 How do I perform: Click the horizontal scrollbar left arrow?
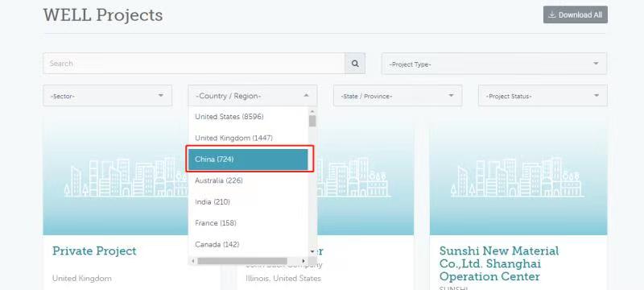(192, 261)
